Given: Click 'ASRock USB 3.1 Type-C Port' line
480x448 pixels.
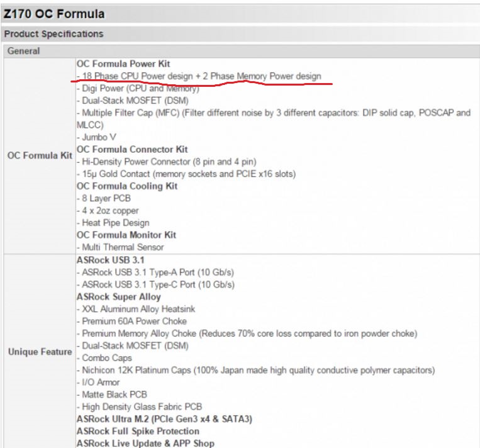Looking at the screenshot, I should (x=156, y=284).
